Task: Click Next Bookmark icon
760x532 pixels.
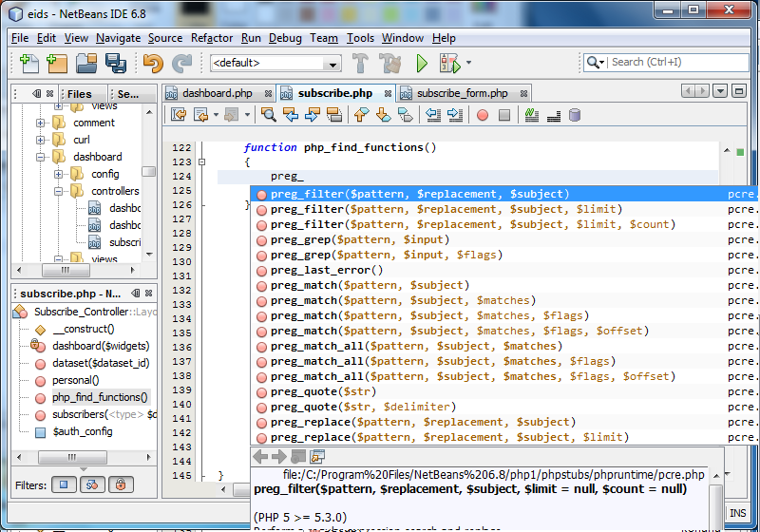Action: (x=384, y=115)
